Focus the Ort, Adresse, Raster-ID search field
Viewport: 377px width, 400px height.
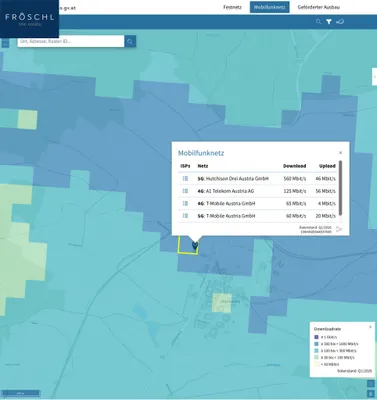point(71,41)
